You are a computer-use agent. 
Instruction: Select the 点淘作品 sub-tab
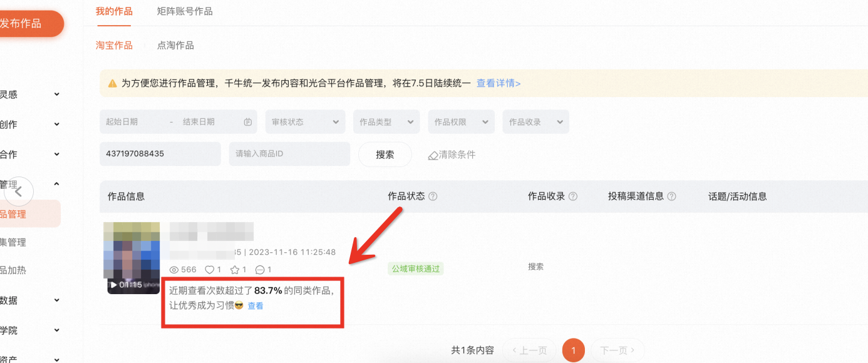175,45
